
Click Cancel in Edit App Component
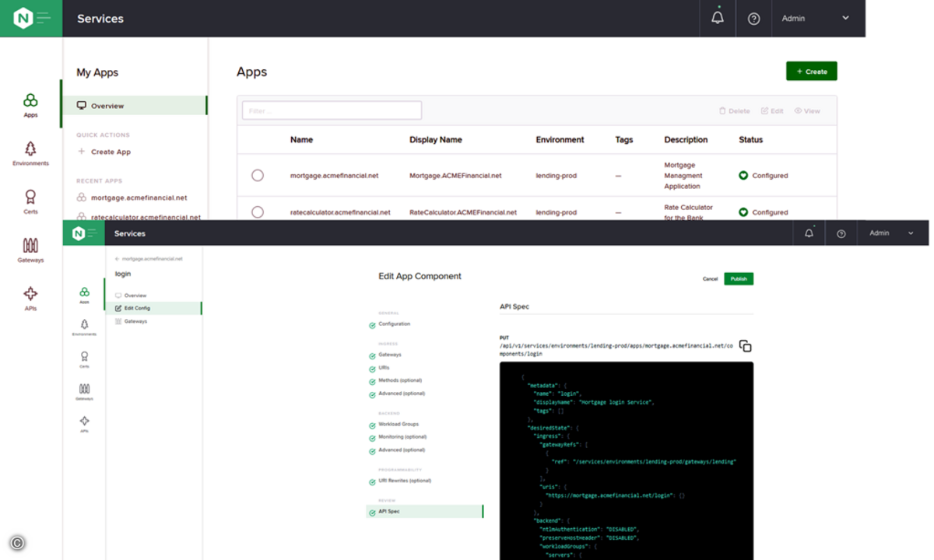coord(710,278)
